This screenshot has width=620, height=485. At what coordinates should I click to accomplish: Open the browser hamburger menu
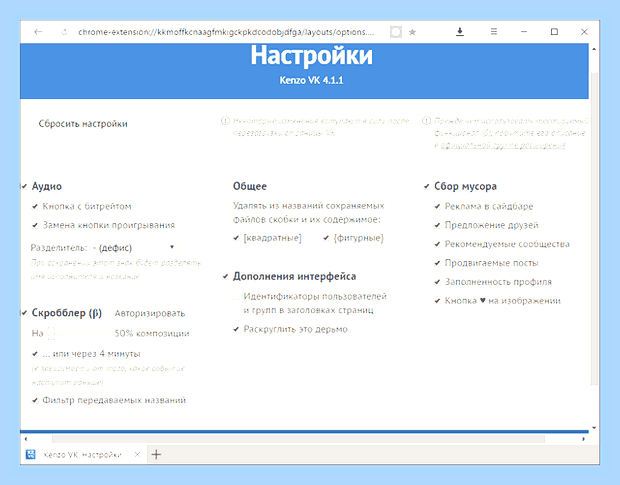pyautogui.click(x=494, y=32)
